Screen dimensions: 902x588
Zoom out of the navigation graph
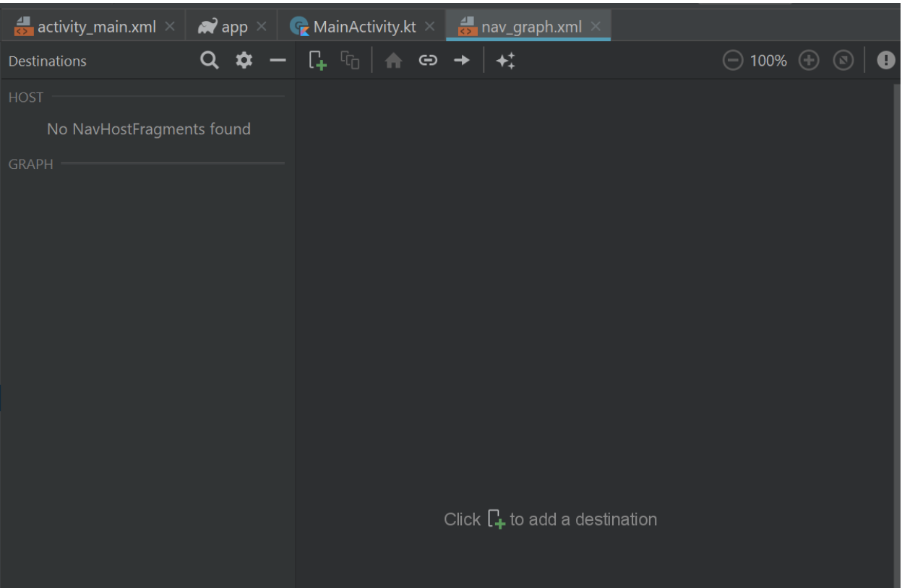click(x=731, y=60)
